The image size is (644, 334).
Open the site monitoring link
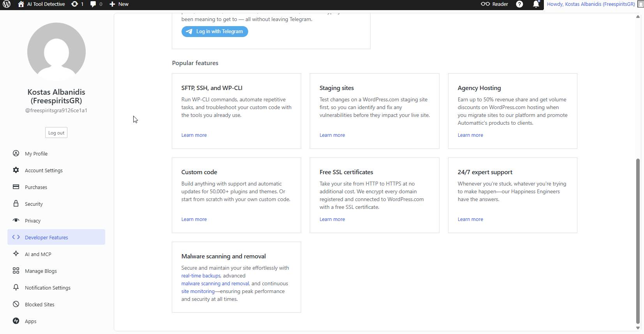[198, 291]
